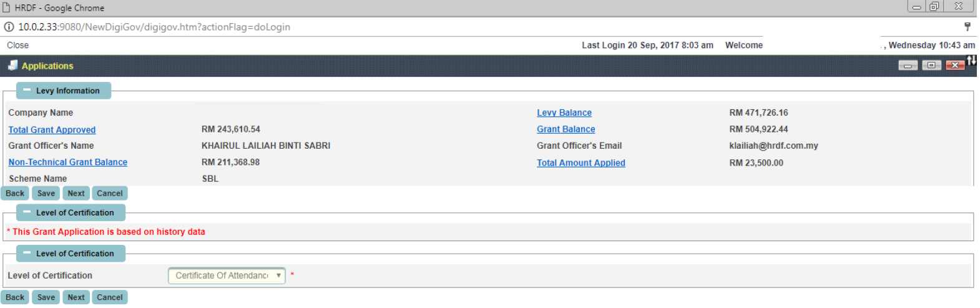Click the key icon in address bar
The height and width of the screenshot is (308, 980).
pos(968,26)
